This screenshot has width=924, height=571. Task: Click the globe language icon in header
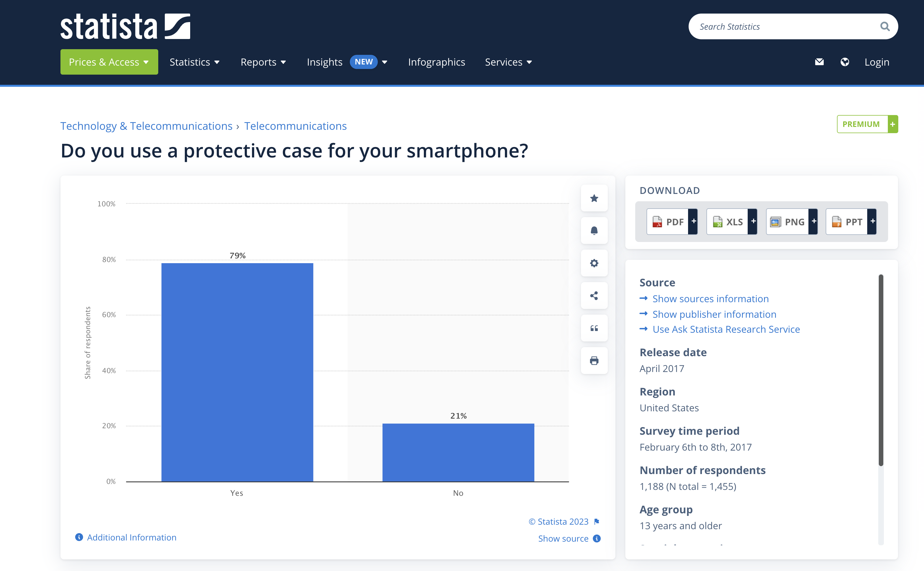pyautogui.click(x=845, y=62)
